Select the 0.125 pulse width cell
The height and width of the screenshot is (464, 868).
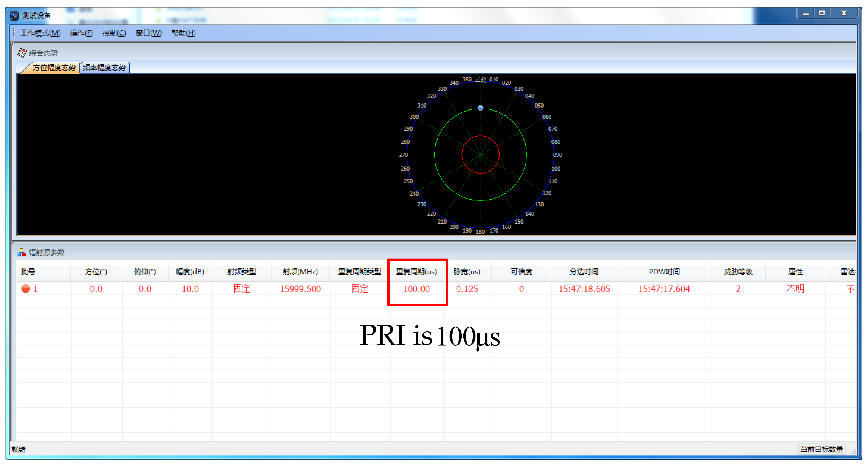[467, 289]
